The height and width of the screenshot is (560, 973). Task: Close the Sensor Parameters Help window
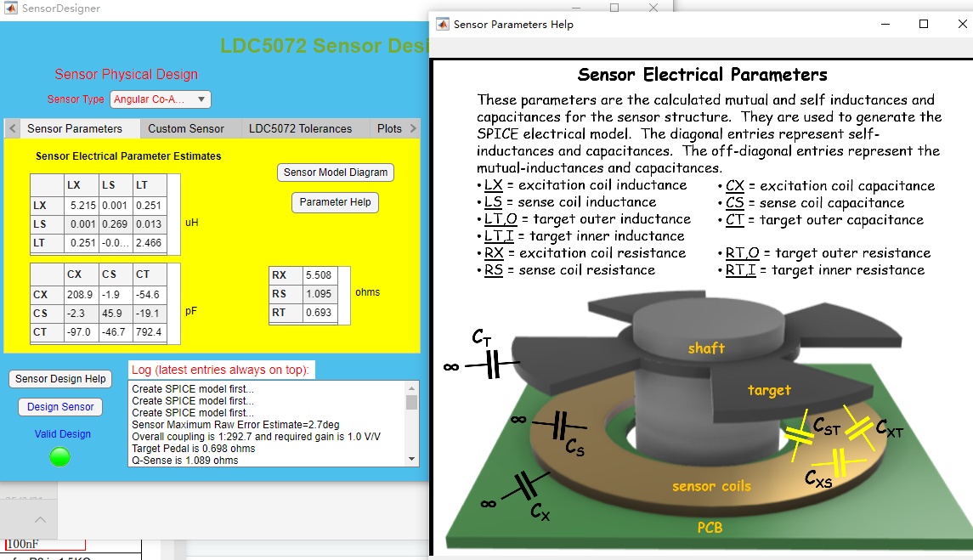pos(962,24)
